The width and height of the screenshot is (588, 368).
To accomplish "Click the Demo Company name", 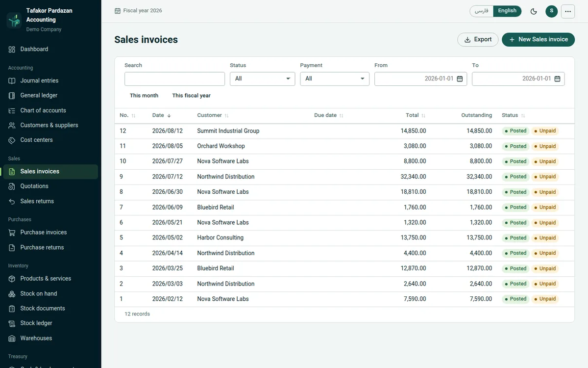I will click(44, 29).
